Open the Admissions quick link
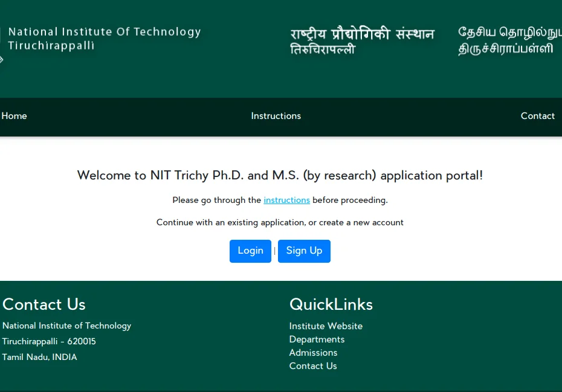The width and height of the screenshot is (562, 392). coord(313,353)
